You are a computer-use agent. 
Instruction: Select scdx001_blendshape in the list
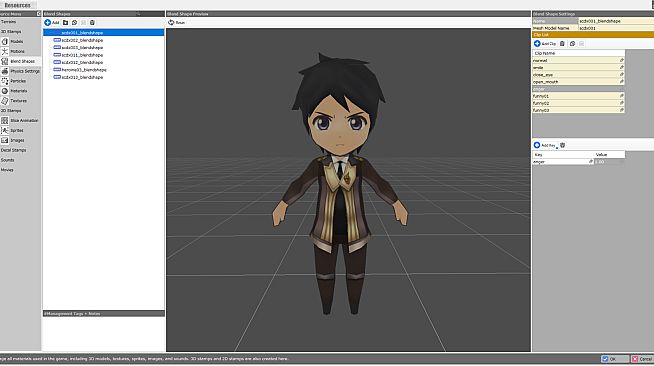pyautogui.click(x=103, y=33)
